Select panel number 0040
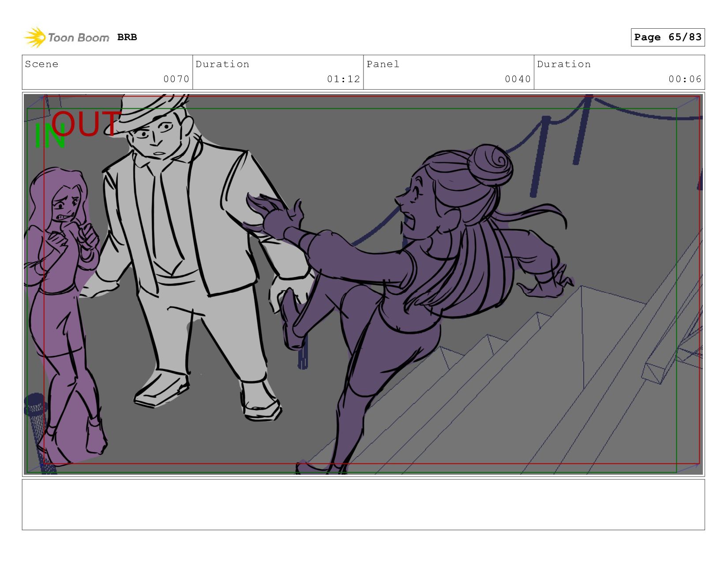Screen dimensions: 728x563 518,79
